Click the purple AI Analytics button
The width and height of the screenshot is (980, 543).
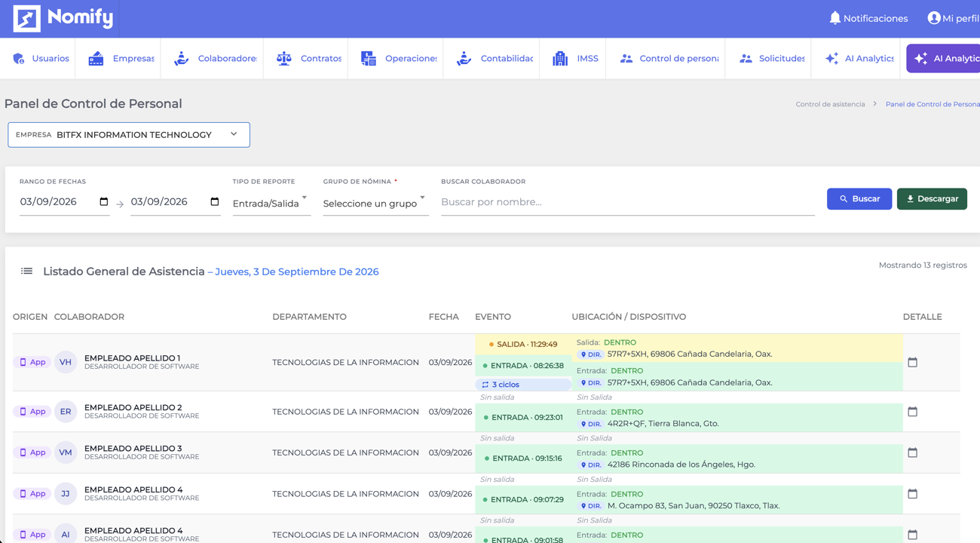pyautogui.click(x=943, y=58)
